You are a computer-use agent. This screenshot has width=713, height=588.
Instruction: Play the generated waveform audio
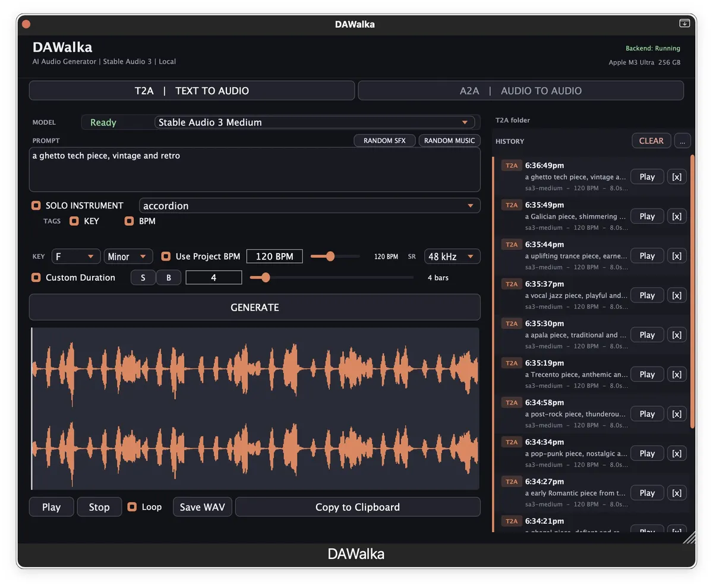(52, 507)
